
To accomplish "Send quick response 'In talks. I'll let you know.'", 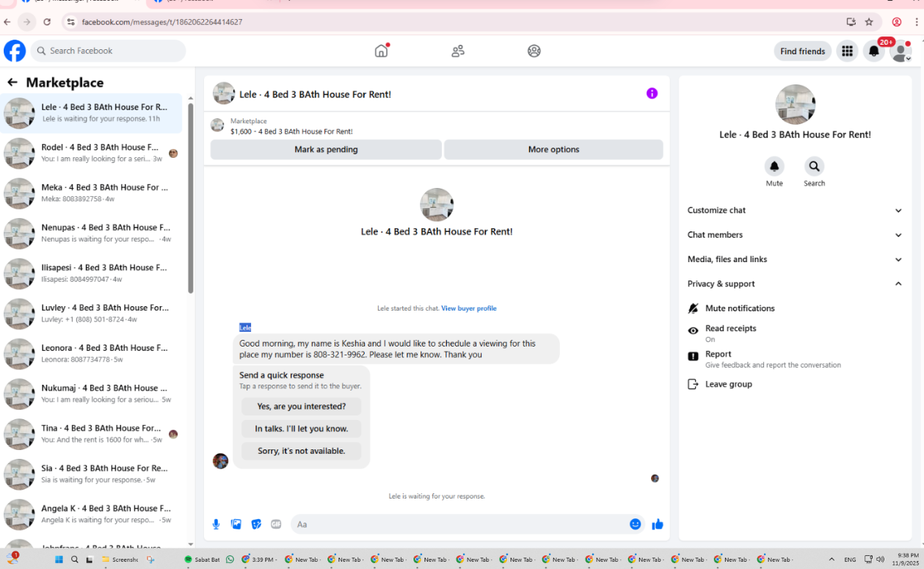I will [x=301, y=429].
